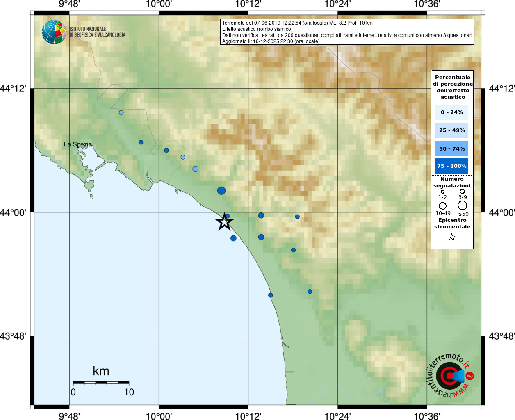Viewport: 515px width, 420px height.
Task: Click the 'Numero segnalazioni' legend heading
Action: click(x=452, y=182)
